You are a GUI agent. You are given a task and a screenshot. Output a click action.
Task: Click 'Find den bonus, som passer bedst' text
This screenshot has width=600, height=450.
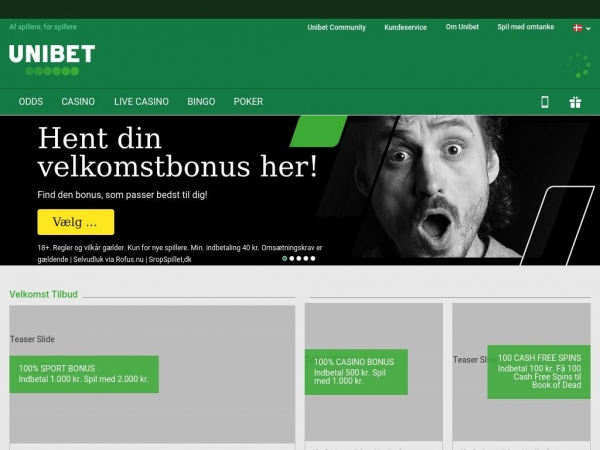122,195
